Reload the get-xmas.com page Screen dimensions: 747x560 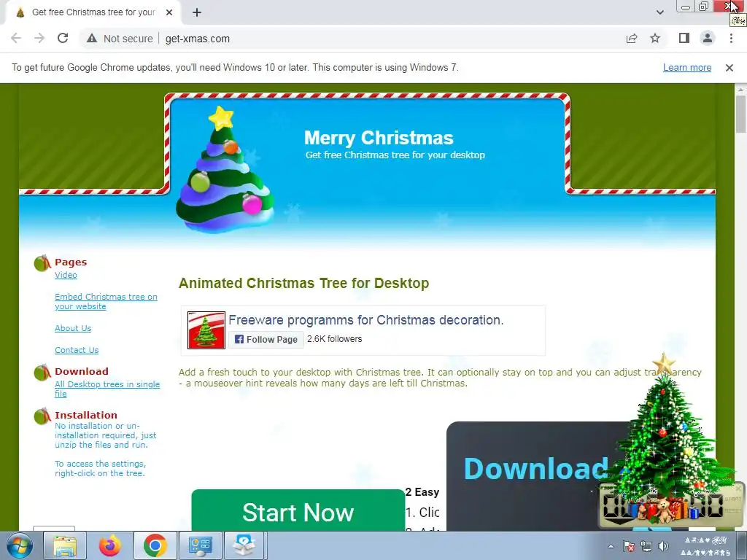tap(63, 38)
